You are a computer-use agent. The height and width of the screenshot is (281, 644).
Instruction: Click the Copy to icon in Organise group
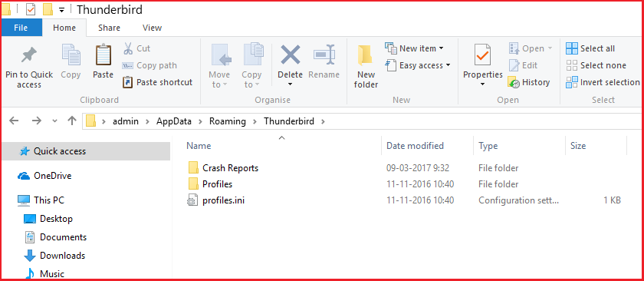click(x=254, y=55)
